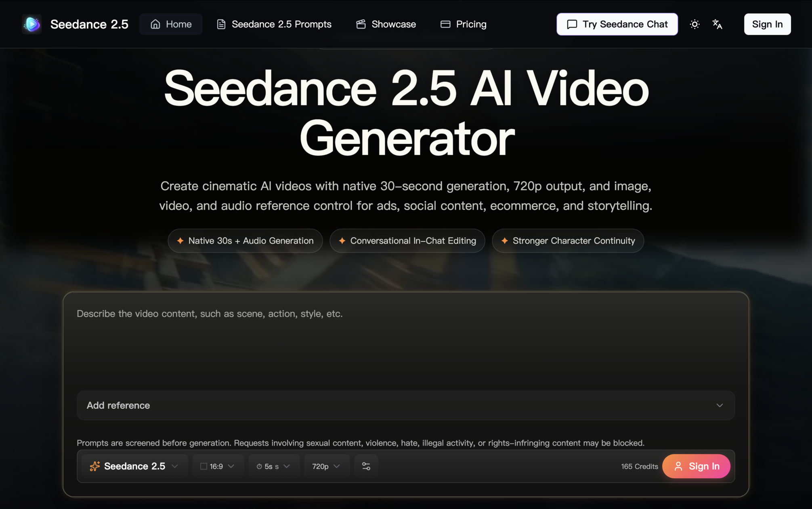Open the 720p resolution dropdown
The width and height of the screenshot is (812, 509).
tap(326, 466)
